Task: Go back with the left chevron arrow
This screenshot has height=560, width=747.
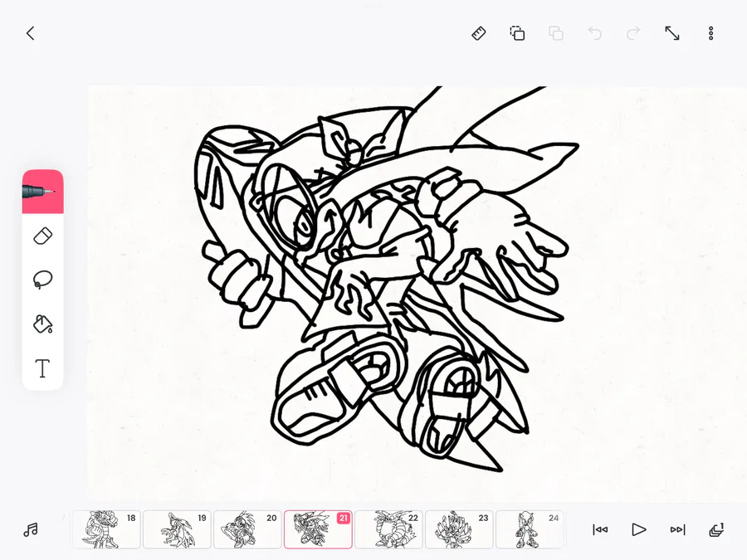Action: coord(31,33)
